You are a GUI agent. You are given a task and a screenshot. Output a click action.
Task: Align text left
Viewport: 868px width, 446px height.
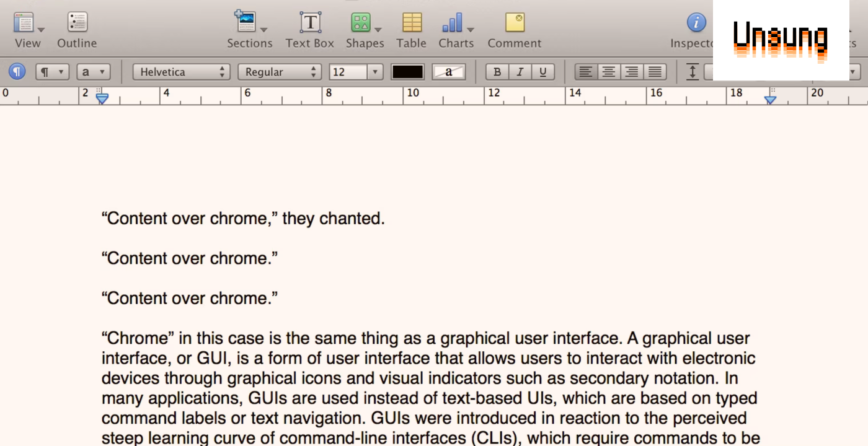point(586,72)
